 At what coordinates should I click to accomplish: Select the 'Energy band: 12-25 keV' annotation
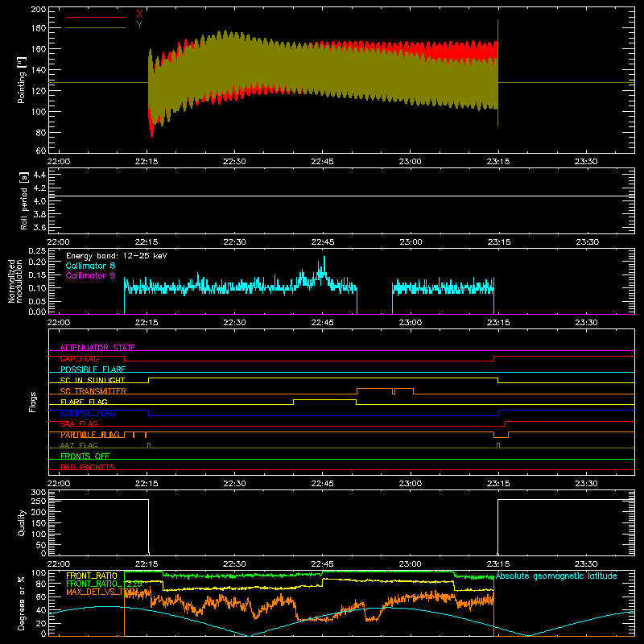(x=117, y=256)
